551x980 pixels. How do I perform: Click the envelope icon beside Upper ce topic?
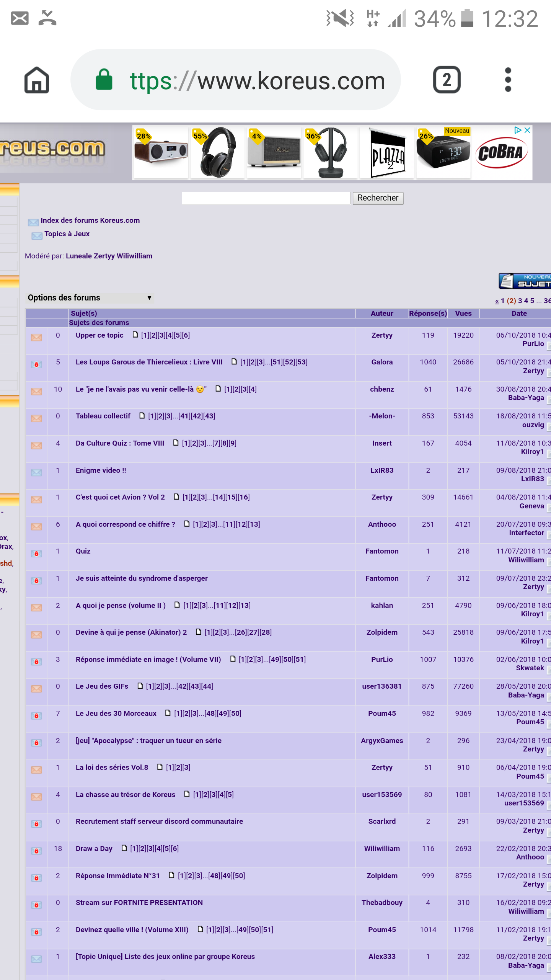point(36,337)
